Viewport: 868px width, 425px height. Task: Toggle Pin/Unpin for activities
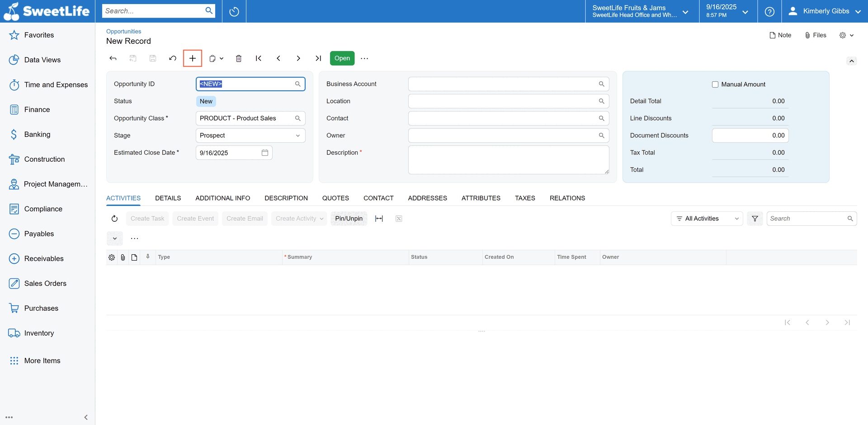[349, 218]
